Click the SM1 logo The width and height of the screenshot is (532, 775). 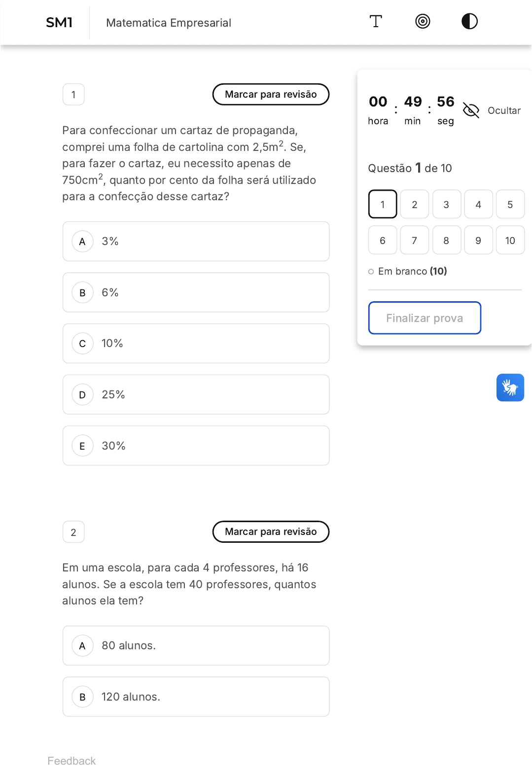click(59, 23)
